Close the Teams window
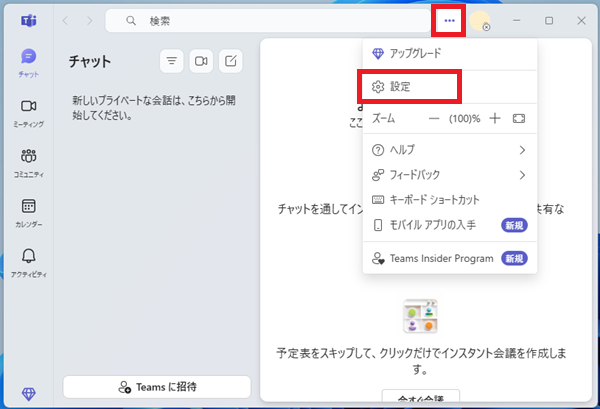 click(581, 21)
